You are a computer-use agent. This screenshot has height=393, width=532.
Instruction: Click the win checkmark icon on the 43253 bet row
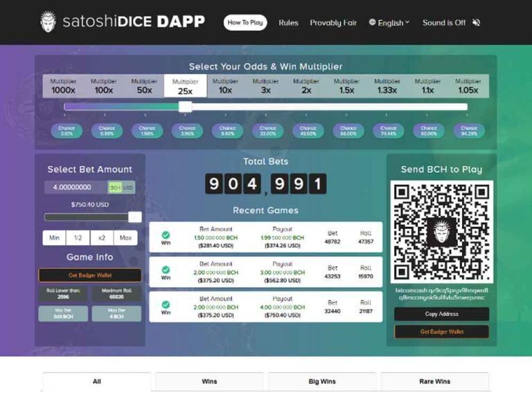[x=166, y=270]
